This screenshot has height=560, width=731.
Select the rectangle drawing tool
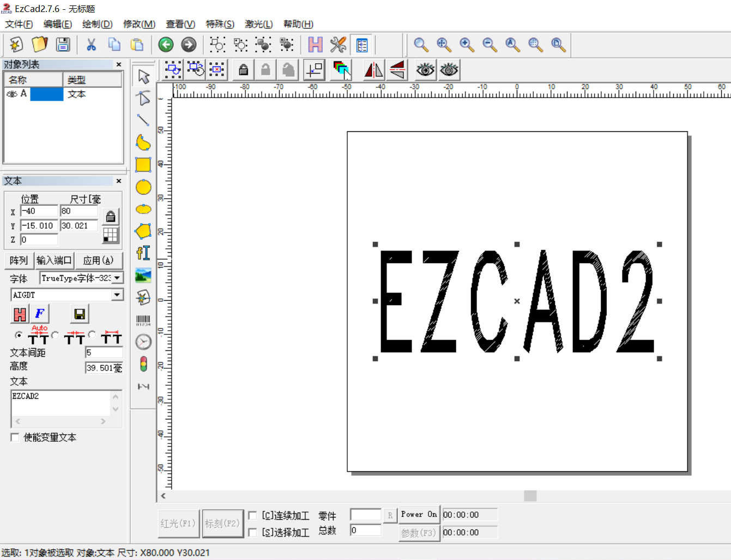pyautogui.click(x=143, y=165)
